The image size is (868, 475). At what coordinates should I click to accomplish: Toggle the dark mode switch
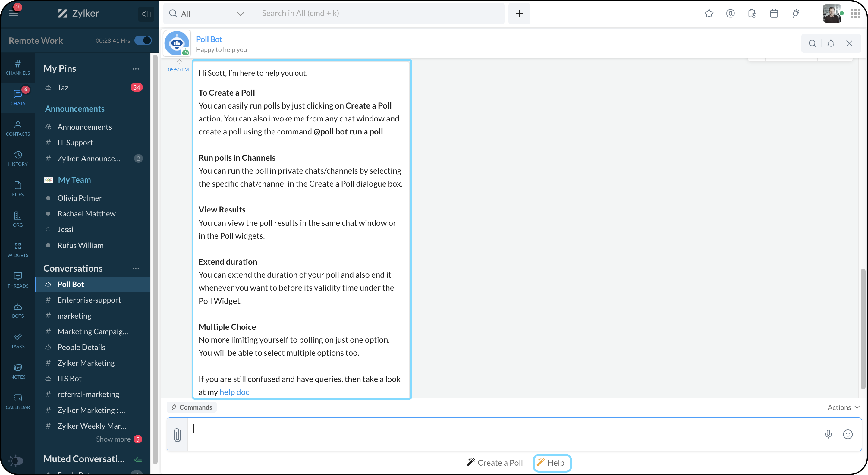15,461
